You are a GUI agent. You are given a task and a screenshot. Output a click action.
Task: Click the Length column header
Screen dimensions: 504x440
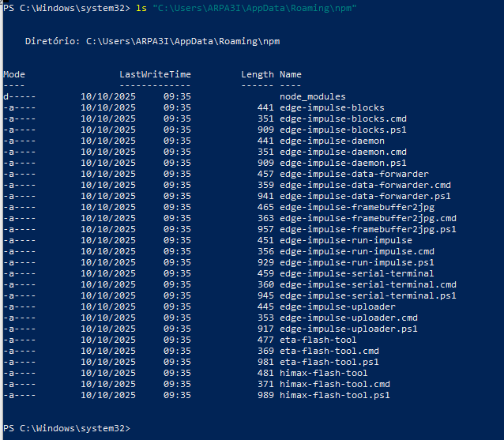(x=258, y=74)
